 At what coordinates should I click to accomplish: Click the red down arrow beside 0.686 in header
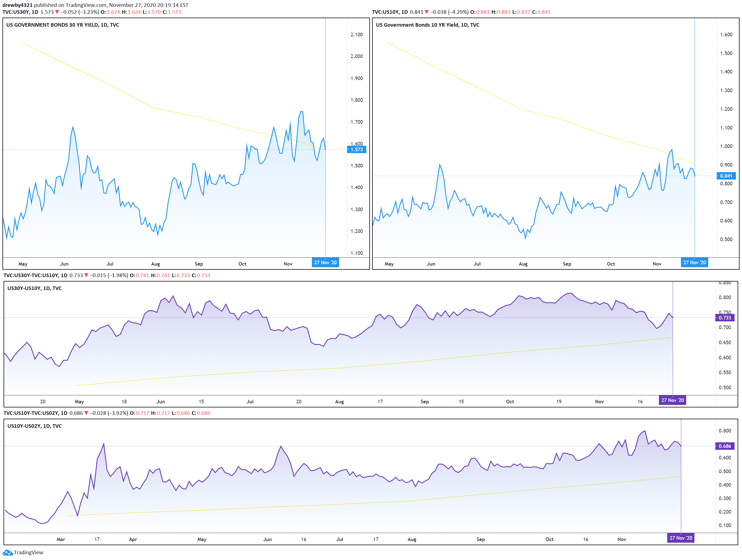tap(86, 413)
